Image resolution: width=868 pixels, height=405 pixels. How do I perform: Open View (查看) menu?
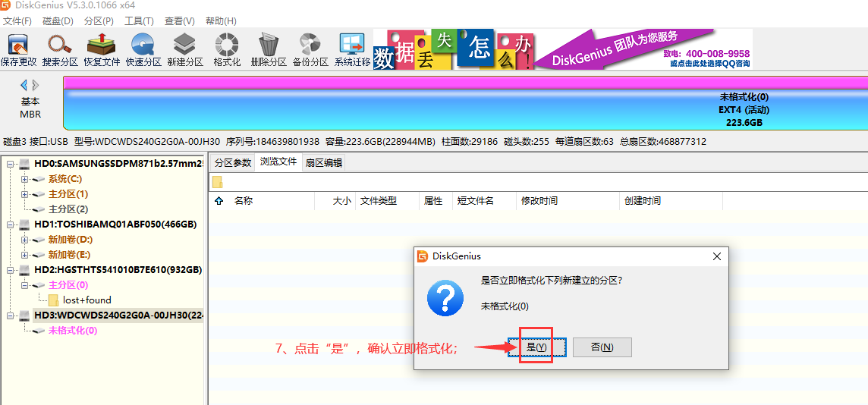click(x=180, y=21)
